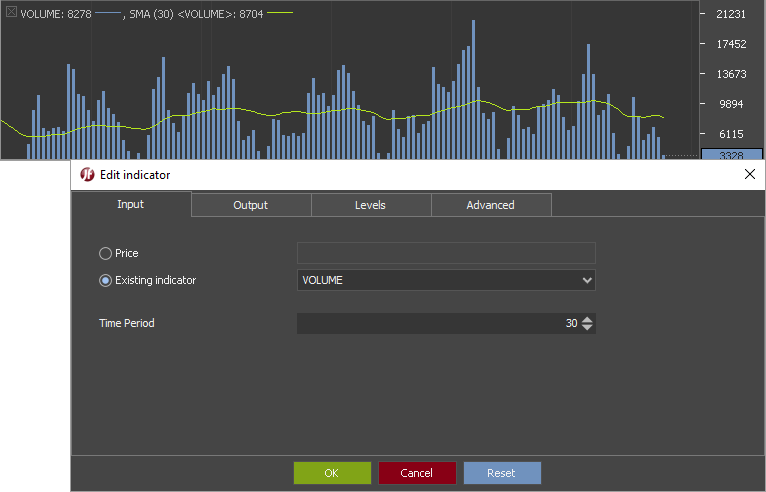Click the JForex logo icon in title bar
This screenshot has height=492, width=766.
(x=87, y=174)
